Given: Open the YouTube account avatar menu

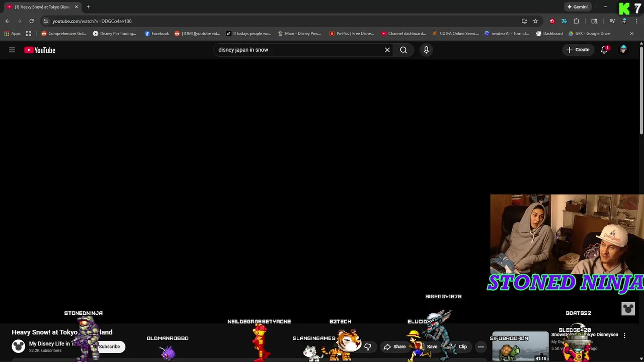Looking at the screenshot, I should tap(623, 50).
